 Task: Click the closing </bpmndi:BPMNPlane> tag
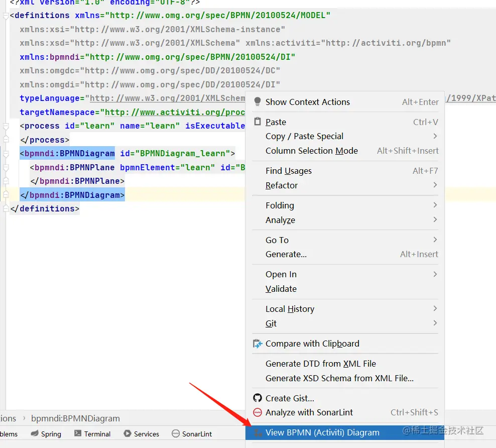77,181
